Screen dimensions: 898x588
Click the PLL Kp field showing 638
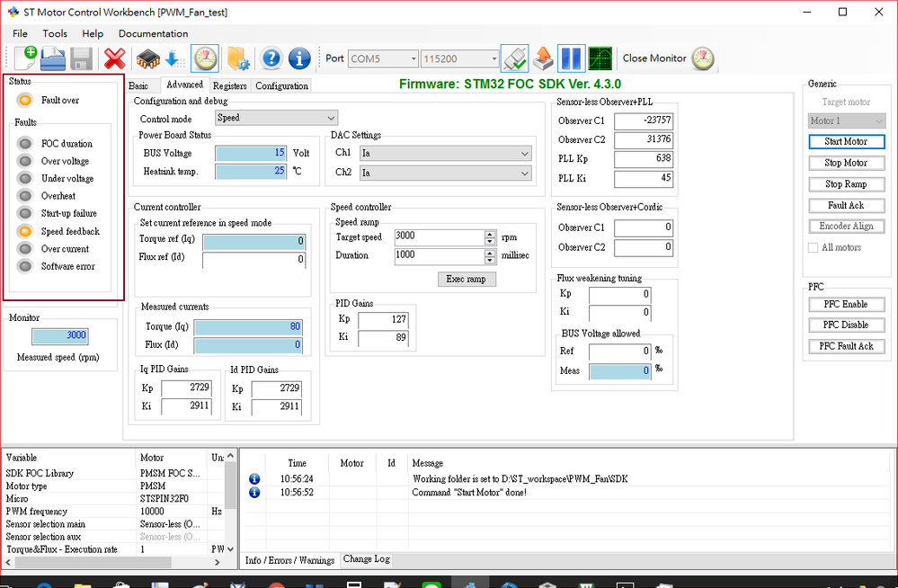coord(643,159)
